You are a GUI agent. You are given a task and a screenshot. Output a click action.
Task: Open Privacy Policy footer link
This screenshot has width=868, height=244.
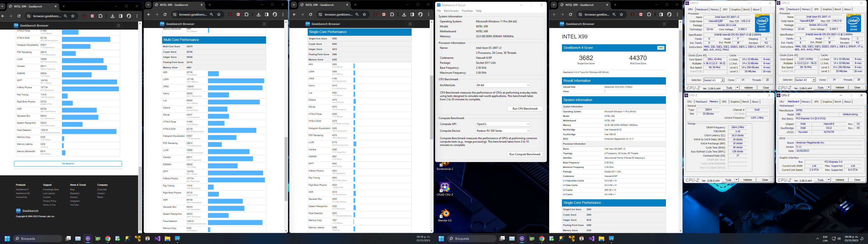[50, 201]
